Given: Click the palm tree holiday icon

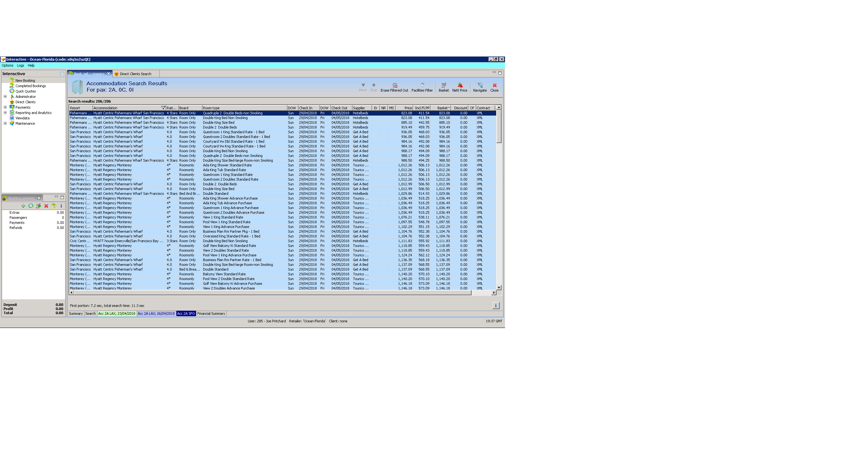Looking at the screenshot, I should click(54, 206).
